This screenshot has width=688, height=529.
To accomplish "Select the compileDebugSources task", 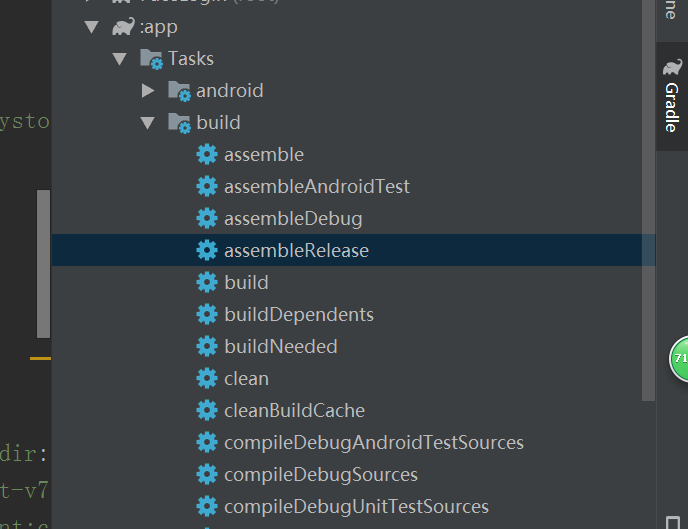I will (x=320, y=474).
